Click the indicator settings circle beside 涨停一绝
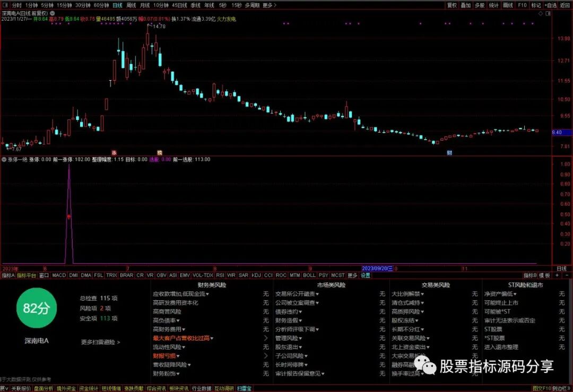Image resolution: width=573 pixels, height=392 pixels. [4, 160]
